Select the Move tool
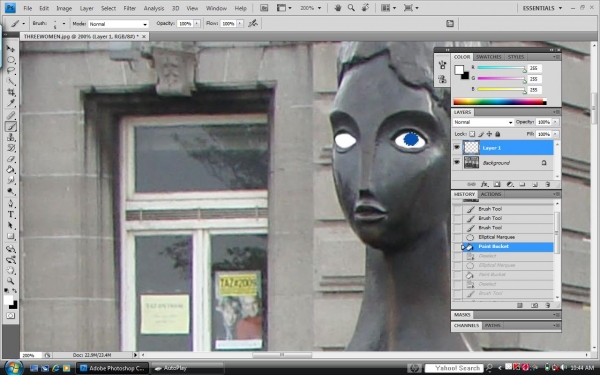 11,49
